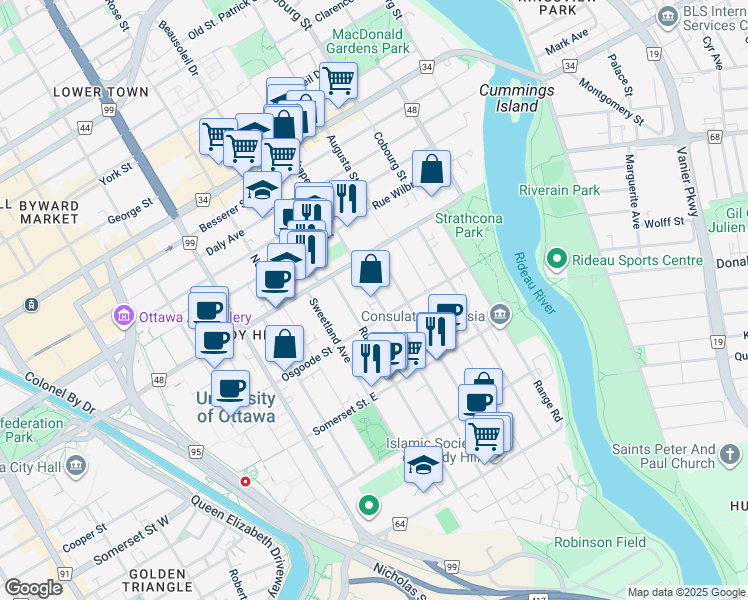Select the Consulate building pin near Strathcona Park
The height and width of the screenshot is (600, 748).
pos(500,316)
